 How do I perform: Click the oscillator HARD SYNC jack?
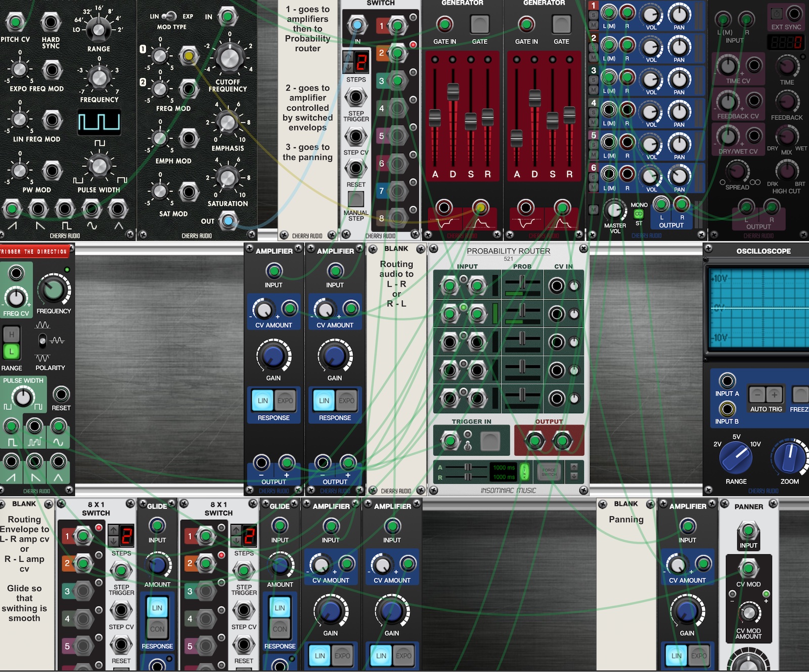[x=51, y=22]
